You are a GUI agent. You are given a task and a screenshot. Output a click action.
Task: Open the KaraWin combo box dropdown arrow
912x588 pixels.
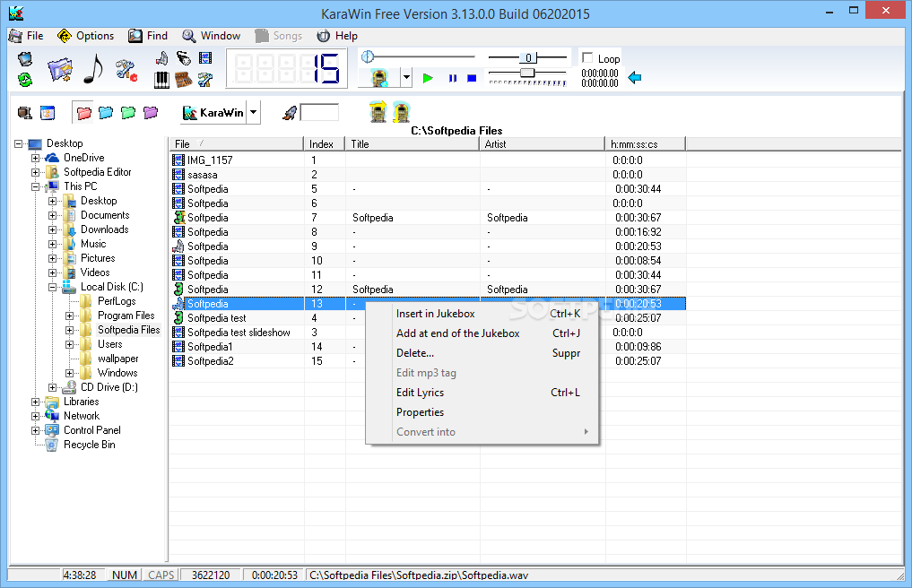[x=254, y=112]
